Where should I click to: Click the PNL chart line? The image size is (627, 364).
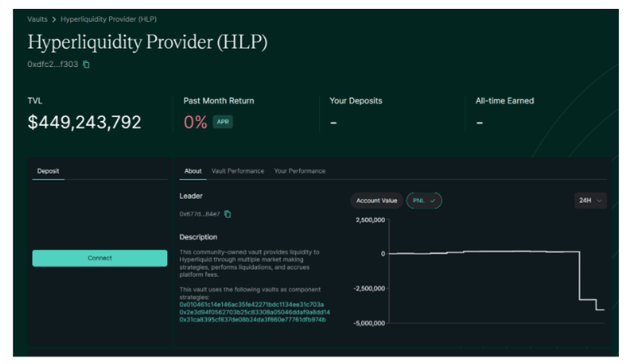(485, 252)
